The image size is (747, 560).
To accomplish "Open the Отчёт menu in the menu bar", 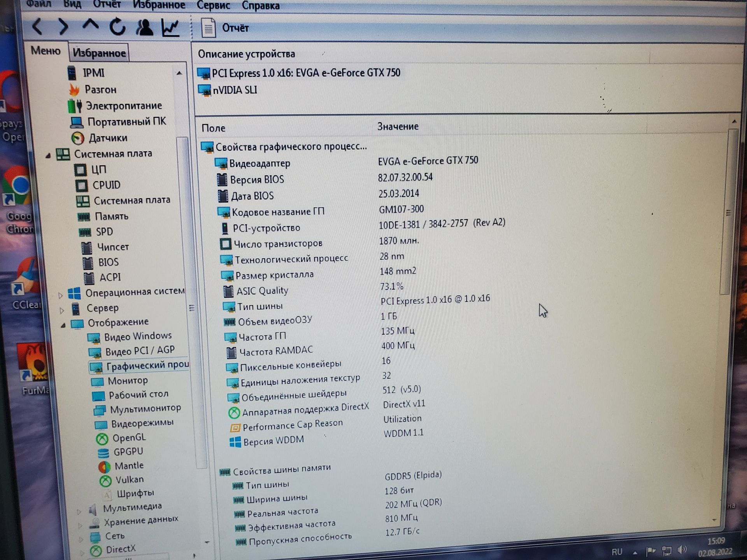I will pos(107,4).
